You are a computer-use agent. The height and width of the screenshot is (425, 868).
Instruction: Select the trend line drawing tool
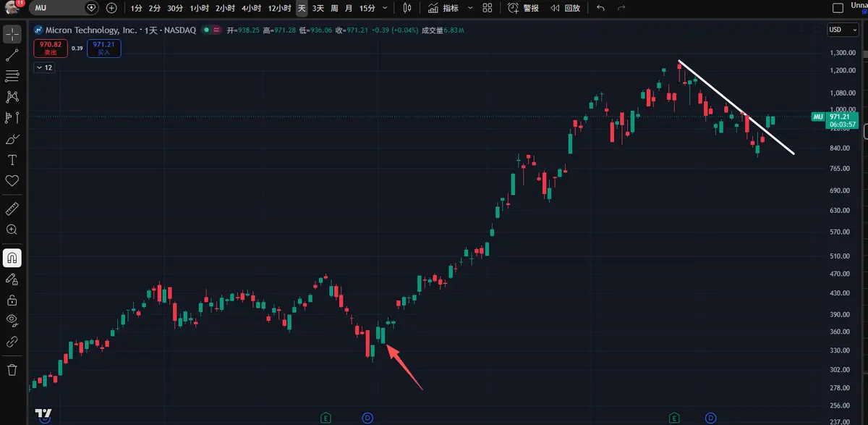(12, 55)
